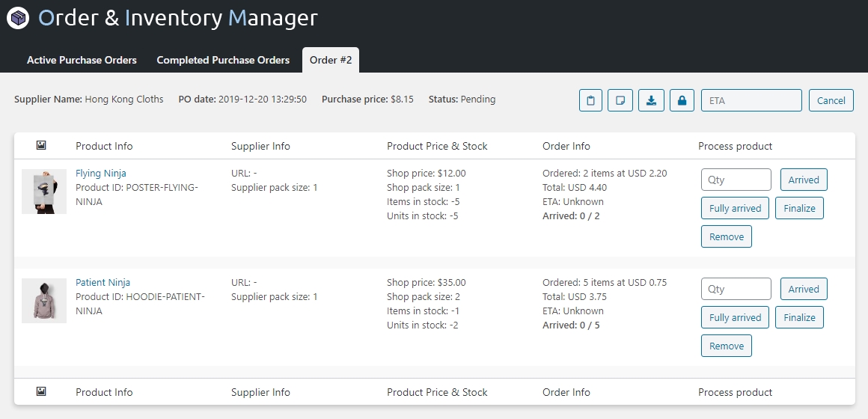868x419 pixels.
Task: Select the Order #2 tab
Action: coord(331,60)
